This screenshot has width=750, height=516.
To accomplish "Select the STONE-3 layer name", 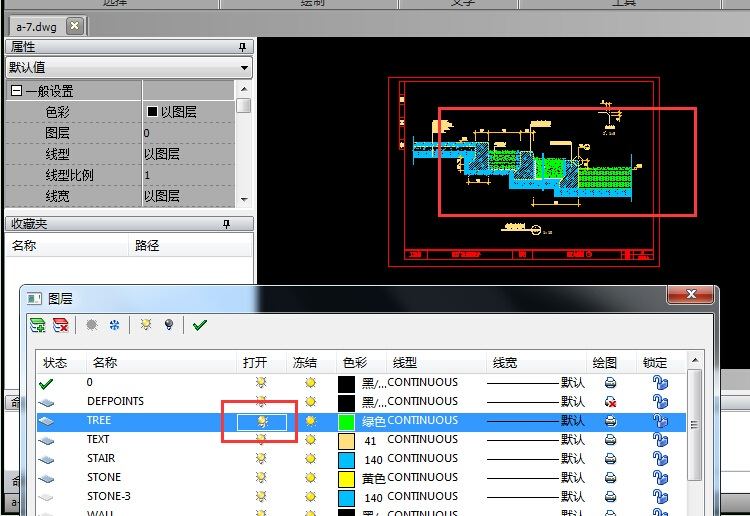I will point(109,496).
